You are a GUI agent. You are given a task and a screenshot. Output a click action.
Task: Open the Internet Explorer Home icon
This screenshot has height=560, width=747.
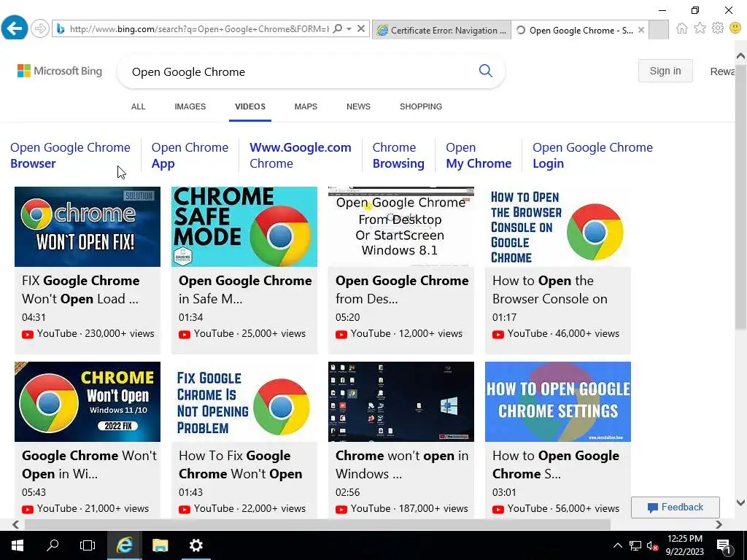point(682,28)
